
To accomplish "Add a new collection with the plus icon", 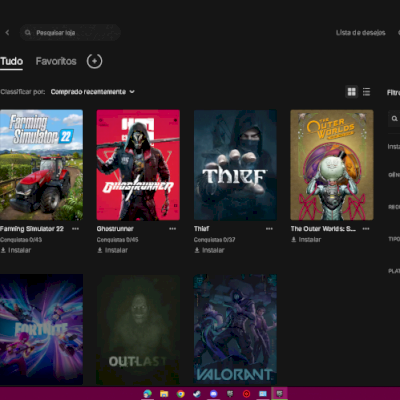I will (x=95, y=61).
